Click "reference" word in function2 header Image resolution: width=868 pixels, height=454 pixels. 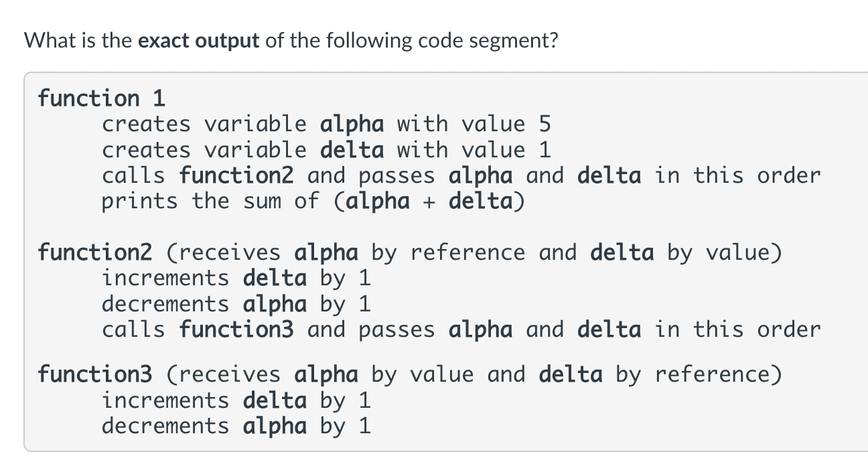[468, 252]
